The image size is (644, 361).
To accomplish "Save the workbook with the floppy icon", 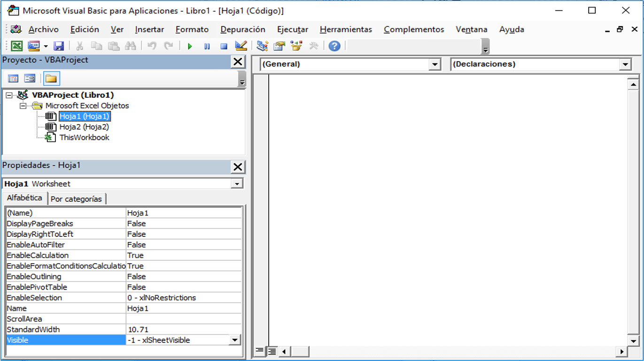I will click(59, 46).
